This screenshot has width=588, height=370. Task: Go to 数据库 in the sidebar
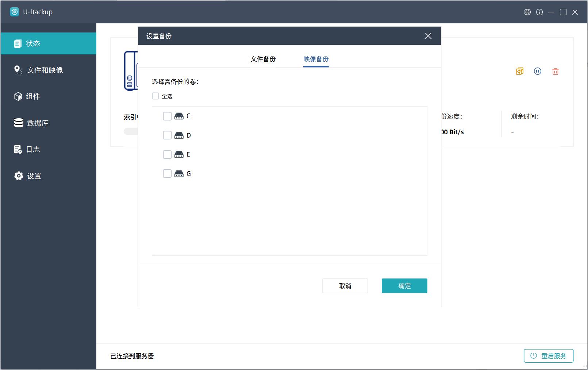click(x=37, y=123)
